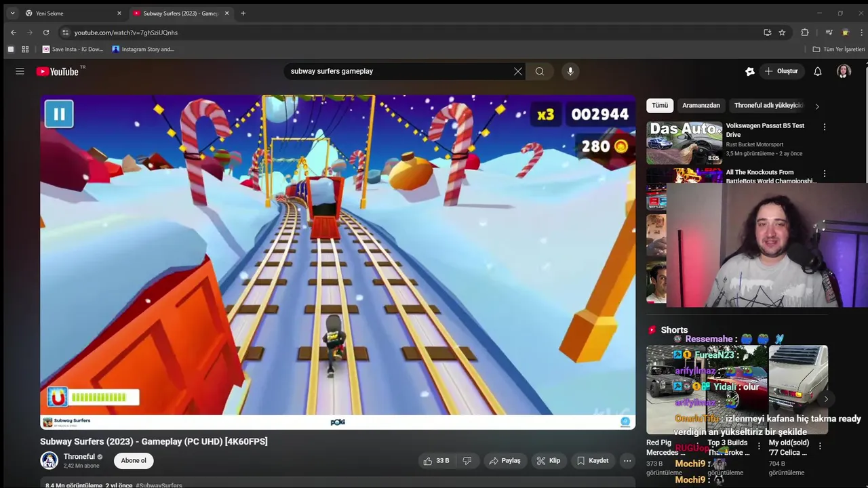
Task: Open media controls icon in browser toolbar
Action: click(x=829, y=33)
